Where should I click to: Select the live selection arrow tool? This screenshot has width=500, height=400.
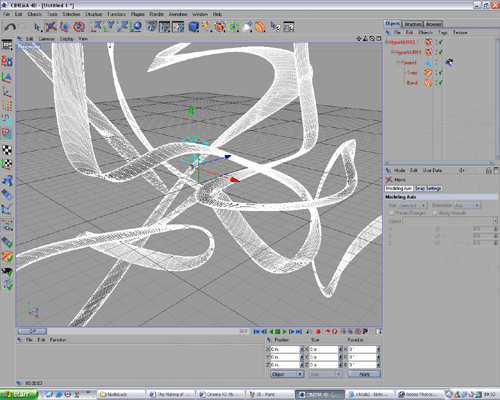tap(37, 27)
